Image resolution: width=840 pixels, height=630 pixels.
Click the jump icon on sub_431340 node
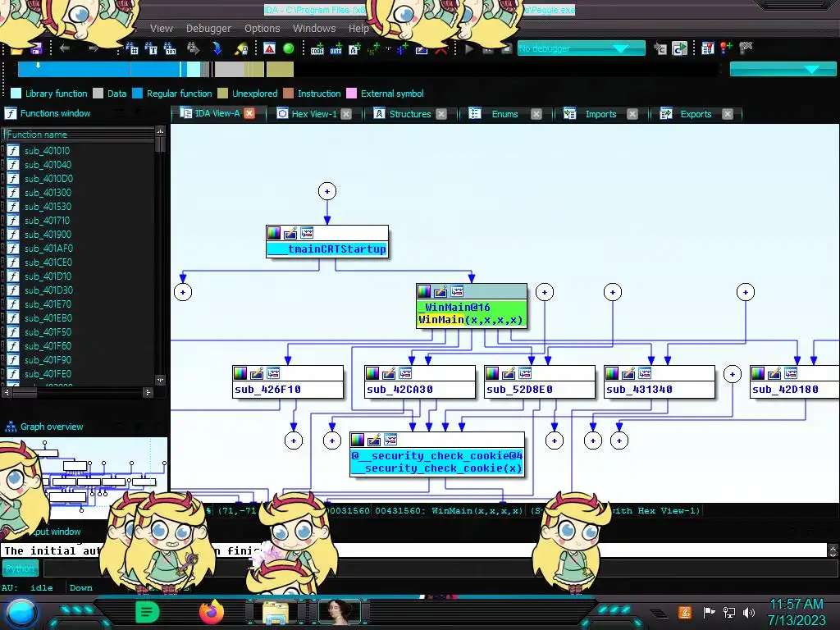click(x=645, y=373)
